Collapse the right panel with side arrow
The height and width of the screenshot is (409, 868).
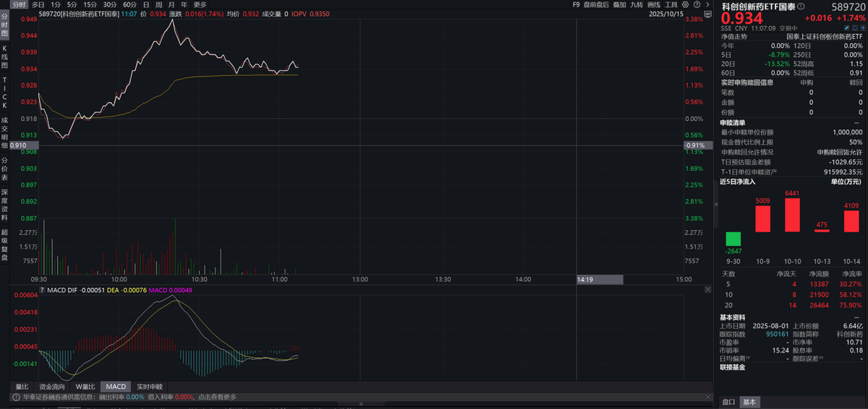point(715,204)
